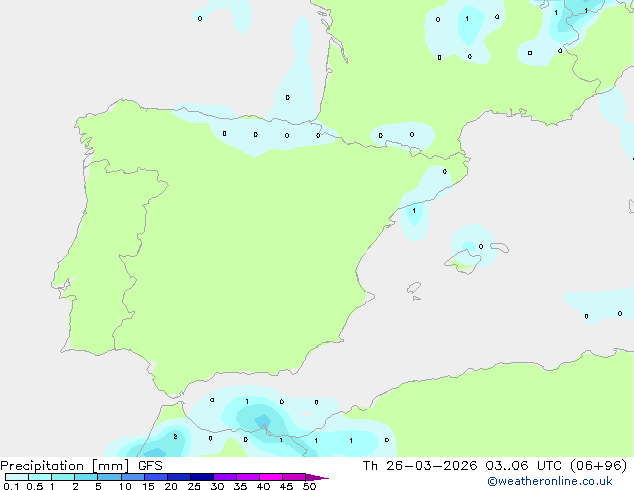Click the '(06+96)' forecast offset text
This screenshot has width=634, height=490.
598,466
